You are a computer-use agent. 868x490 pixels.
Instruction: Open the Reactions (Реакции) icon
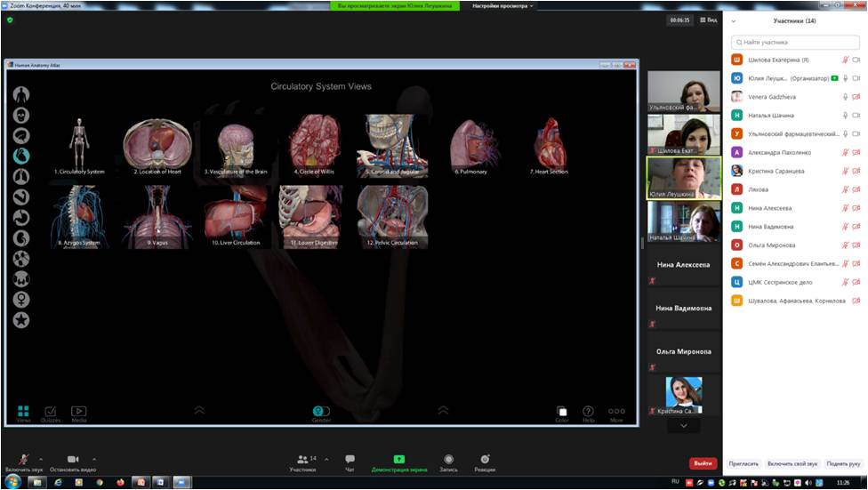485,460
